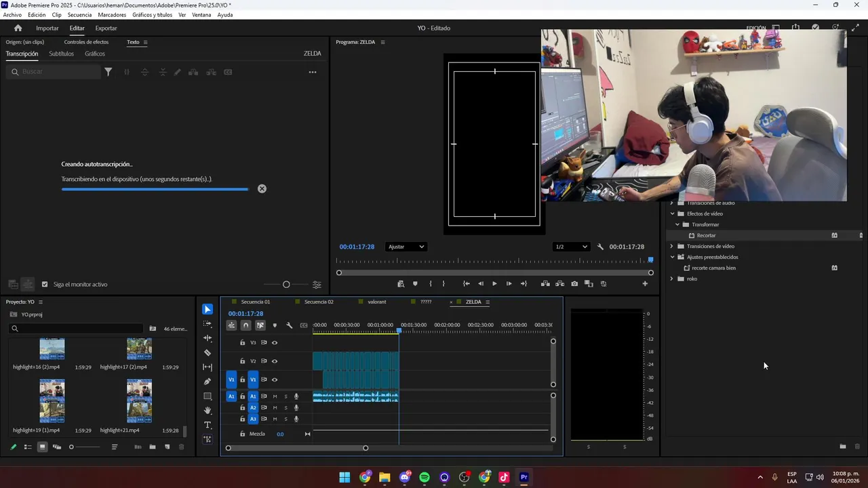Go to Importar workspace
The image size is (868, 488).
click(47, 28)
